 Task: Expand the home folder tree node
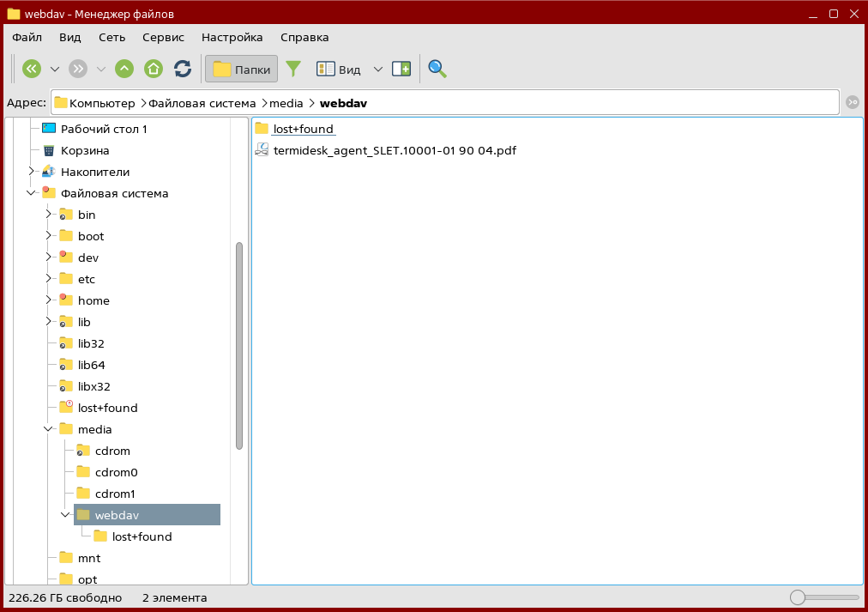click(x=49, y=300)
